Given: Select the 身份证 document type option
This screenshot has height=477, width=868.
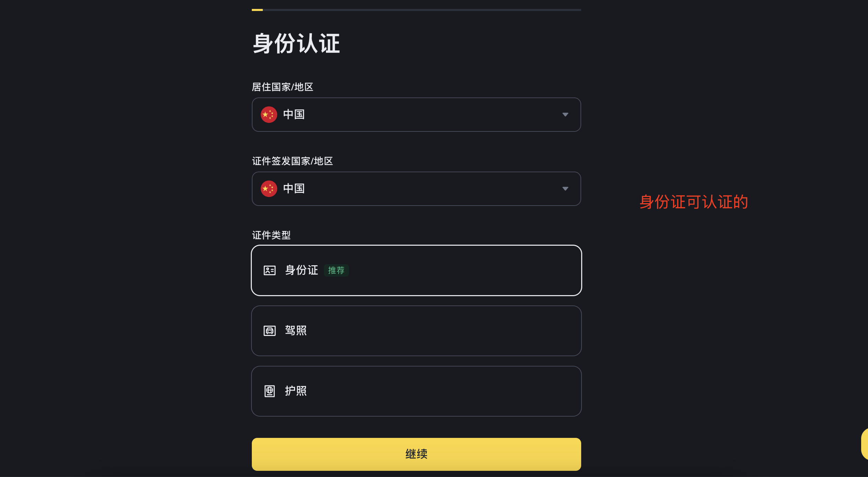Looking at the screenshot, I should pyautogui.click(x=417, y=270).
